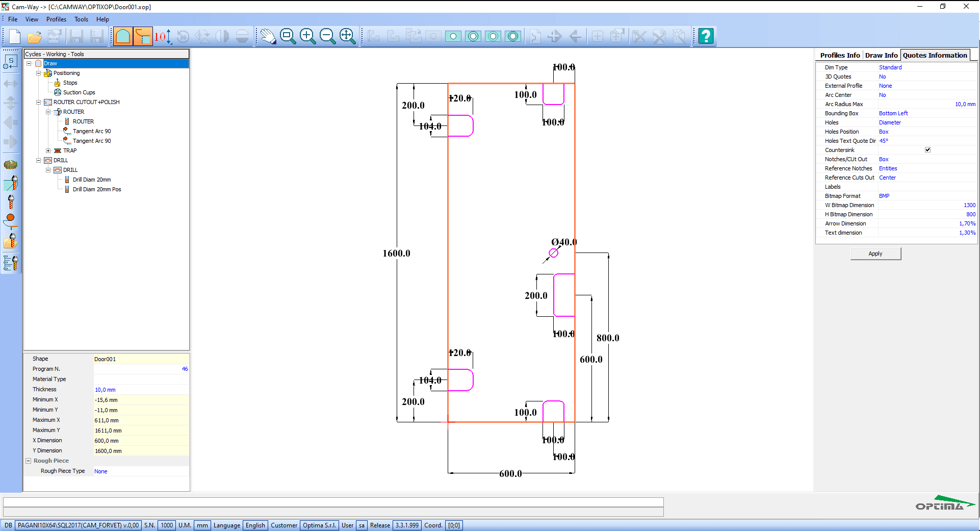Click the zoom fit crosshair icon
Image resolution: width=980 pixels, height=531 pixels.
pos(348,36)
